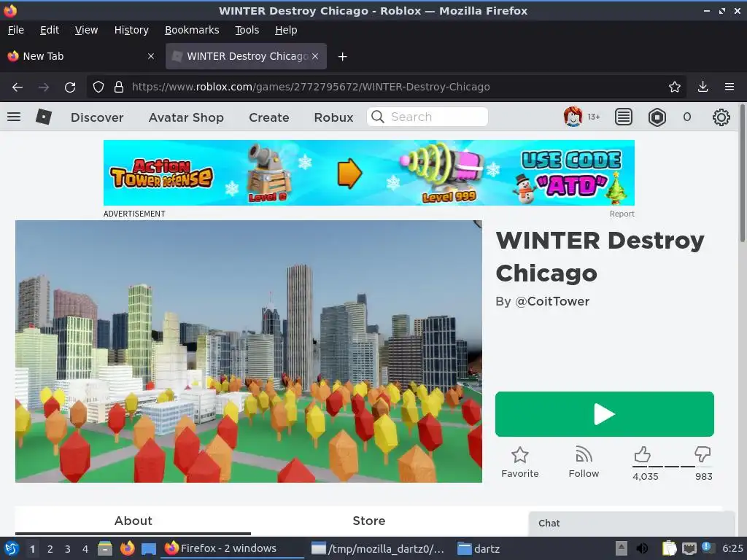Open Firefox tracking protection shield
Screen dimensions: 747x560
click(98, 87)
